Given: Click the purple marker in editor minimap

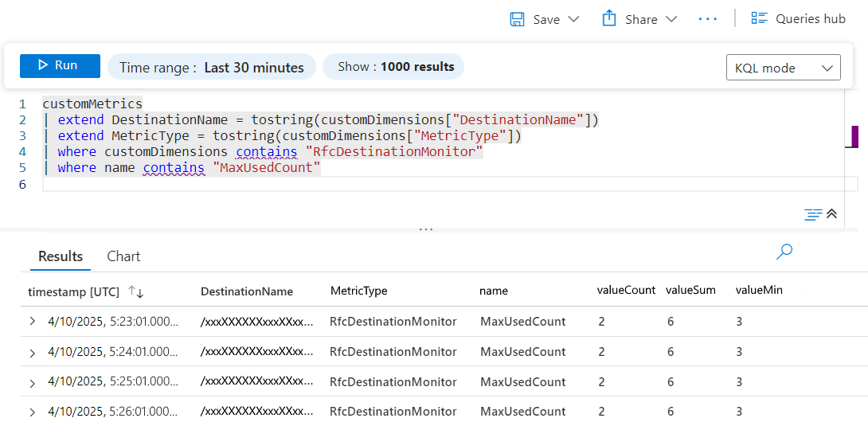Looking at the screenshot, I should (855, 136).
